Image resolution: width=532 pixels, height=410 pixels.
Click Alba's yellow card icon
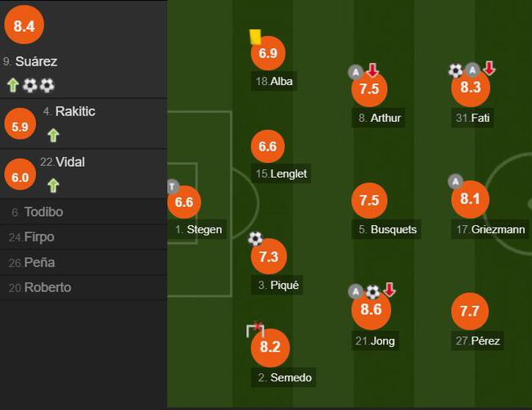coord(255,37)
